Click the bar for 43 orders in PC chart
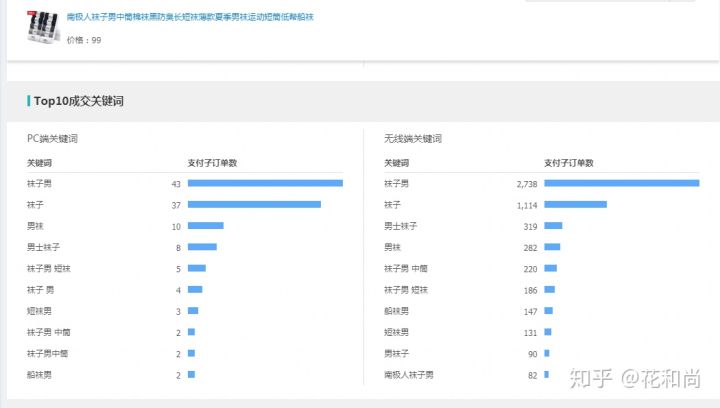This screenshot has width=720, height=408. 265,183
